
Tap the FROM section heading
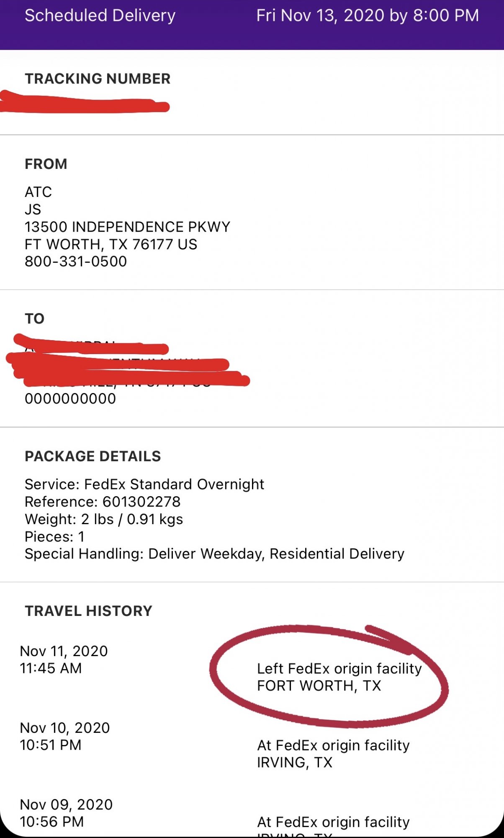click(46, 164)
